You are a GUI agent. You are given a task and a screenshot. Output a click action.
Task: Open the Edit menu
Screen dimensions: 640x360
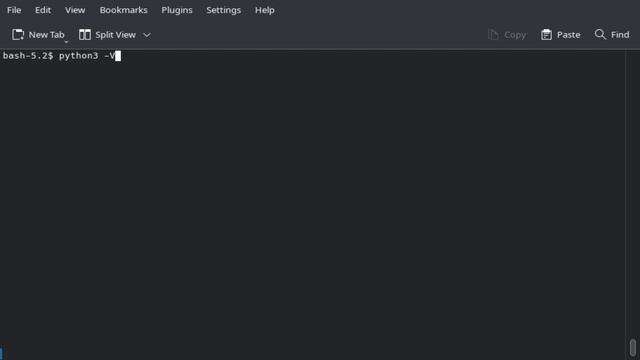pos(43,10)
